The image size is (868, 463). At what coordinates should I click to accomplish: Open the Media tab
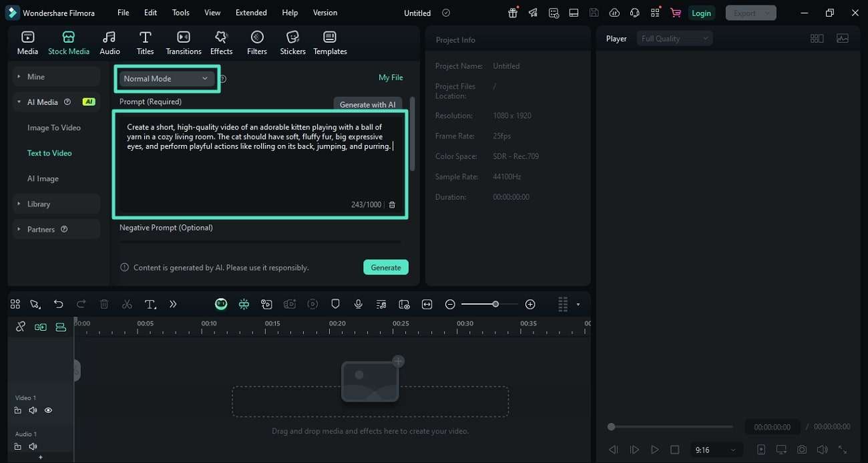[27, 43]
